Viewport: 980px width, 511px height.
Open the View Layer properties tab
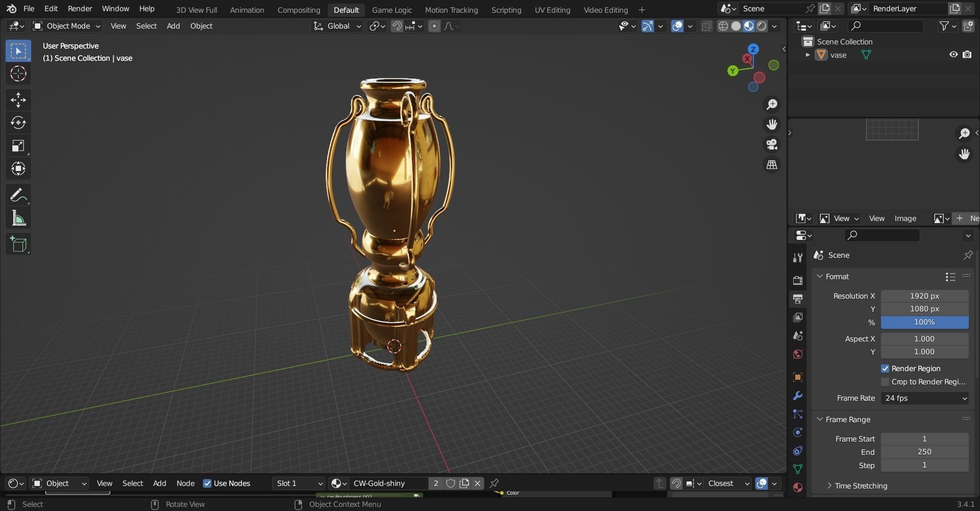pyautogui.click(x=798, y=317)
